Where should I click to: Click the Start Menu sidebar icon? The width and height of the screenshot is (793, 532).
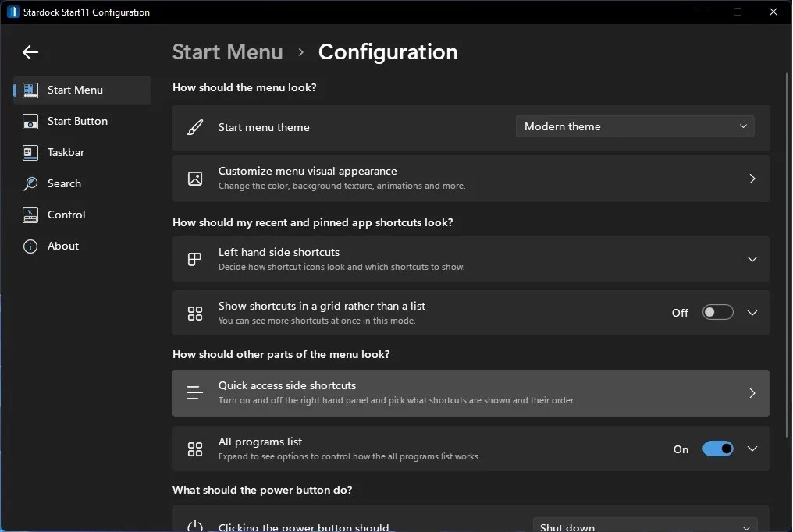tap(30, 90)
